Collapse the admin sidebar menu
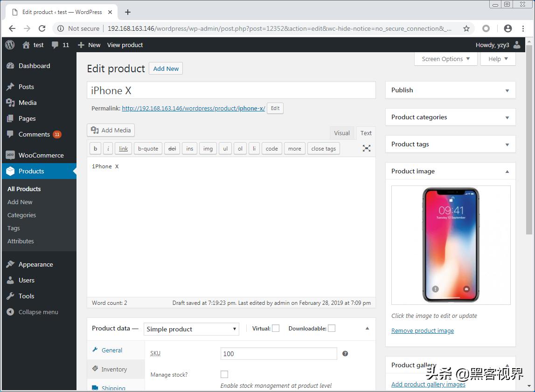The height and width of the screenshot is (392, 535). pos(39,312)
